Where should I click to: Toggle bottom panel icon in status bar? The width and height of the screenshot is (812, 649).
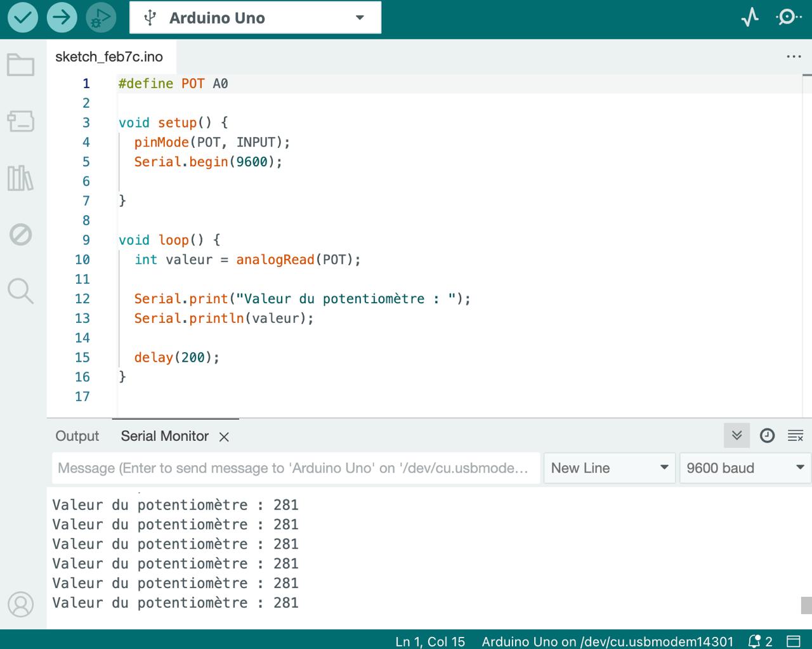[793, 641]
